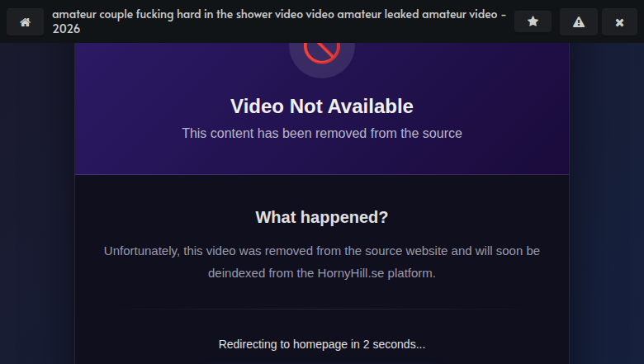
Task: Click "This content has been removed" subtitle
Action: [x=322, y=134]
